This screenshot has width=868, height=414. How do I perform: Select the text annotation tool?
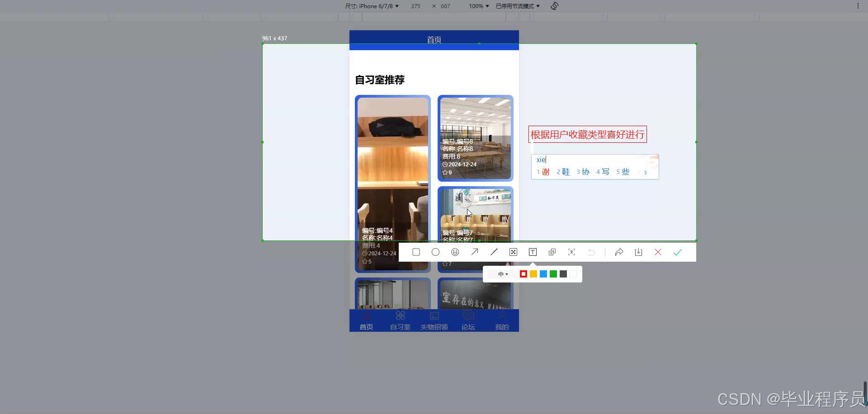point(532,252)
